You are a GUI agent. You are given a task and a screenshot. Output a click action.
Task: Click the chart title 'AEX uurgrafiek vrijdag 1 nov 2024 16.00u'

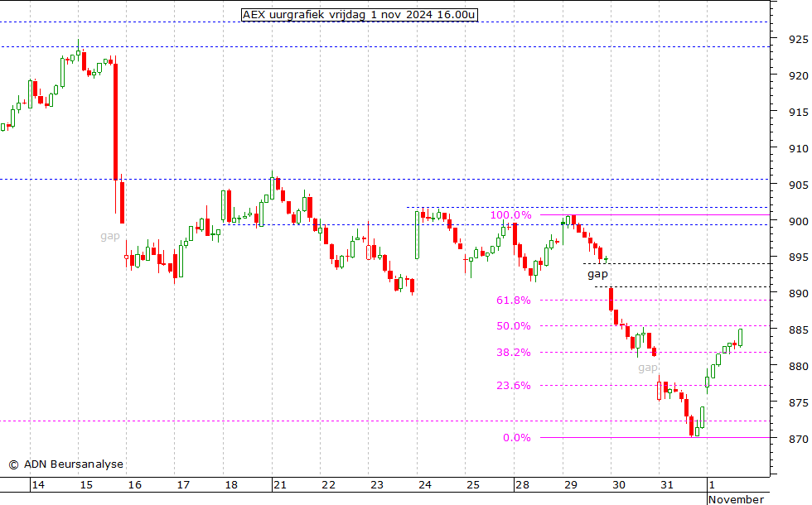tap(360, 15)
